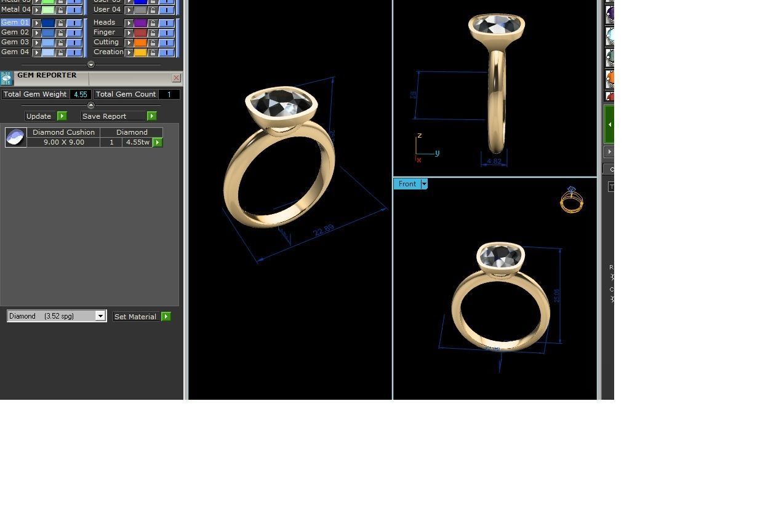Toggle visibility of Gem 03 layer

(x=74, y=42)
